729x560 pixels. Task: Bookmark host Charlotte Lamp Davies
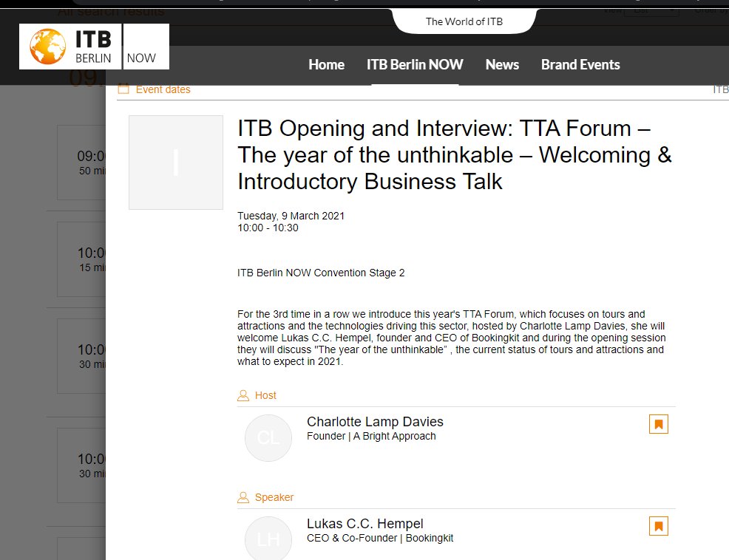[658, 424]
